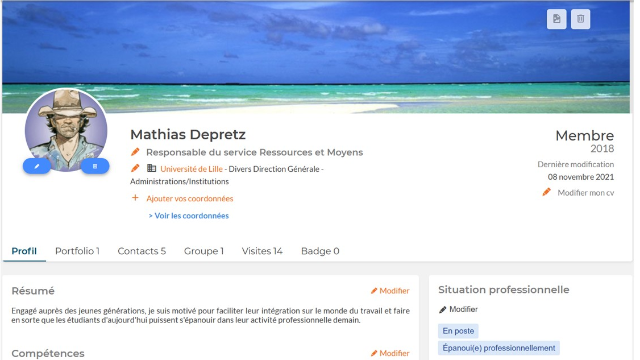Edit job title with the pencil icon

pyautogui.click(x=135, y=152)
